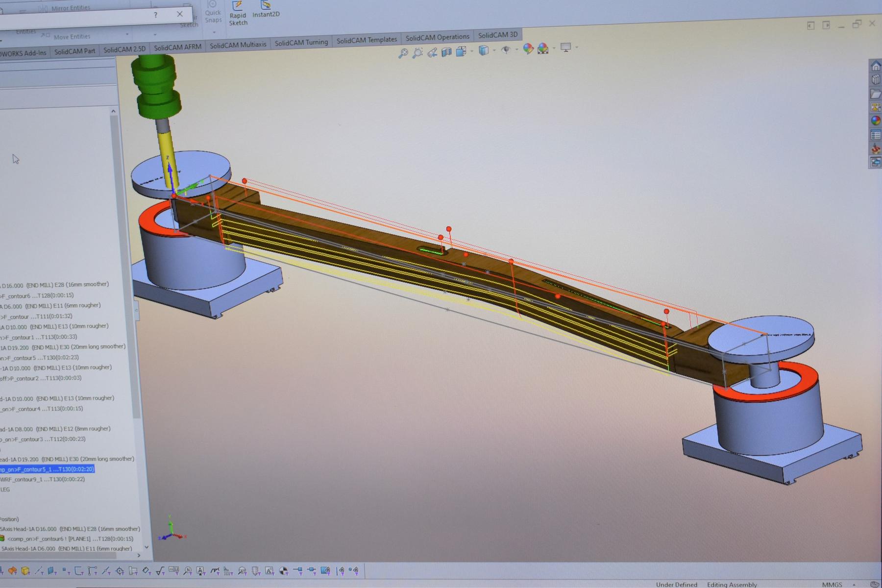Click the tree panel scroll-up arrow
Viewport: 882px width, 588px height.
tap(113, 111)
